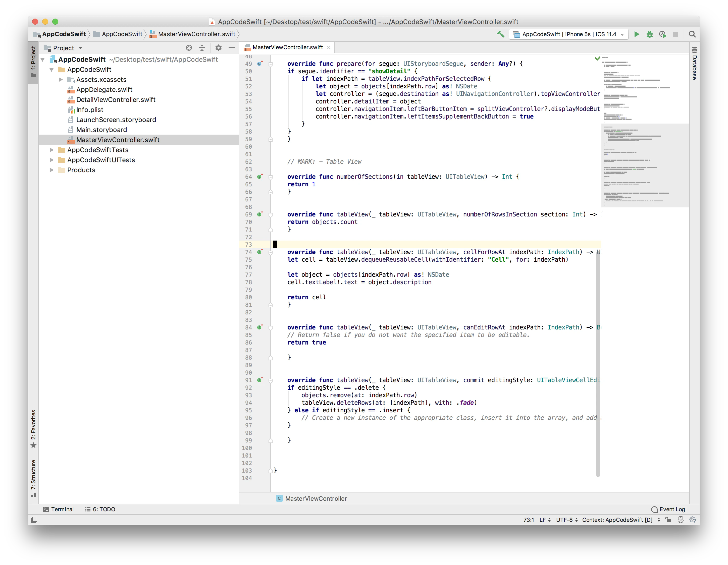Expand AppCodeSwiftTests folder
Image resolution: width=728 pixels, height=565 pixels.
click(x=52, y=150)
